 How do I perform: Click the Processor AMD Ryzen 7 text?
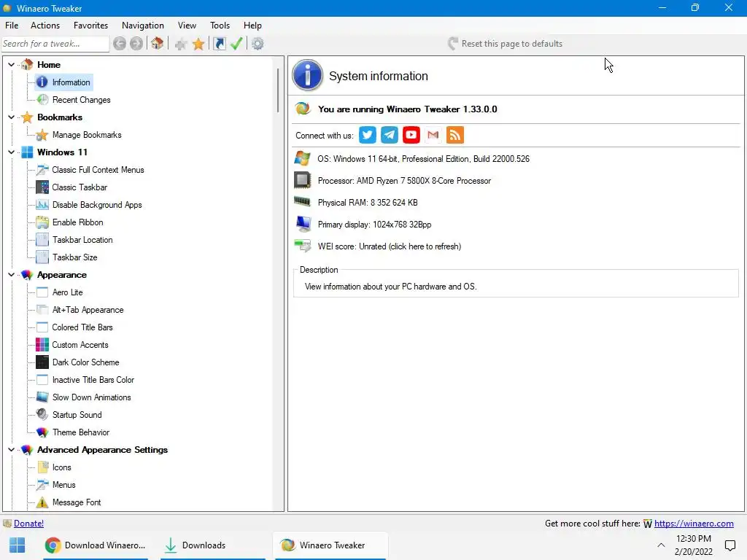click(404, 181)
